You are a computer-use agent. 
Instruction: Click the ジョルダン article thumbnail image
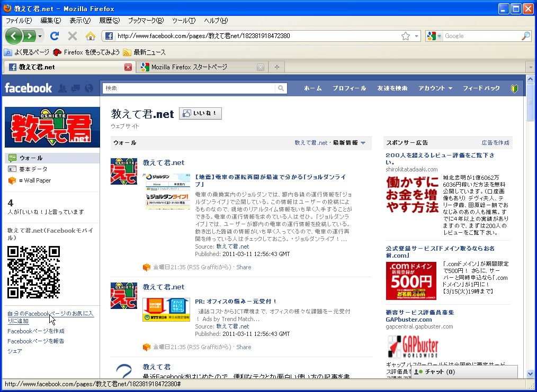coord(166,192)
